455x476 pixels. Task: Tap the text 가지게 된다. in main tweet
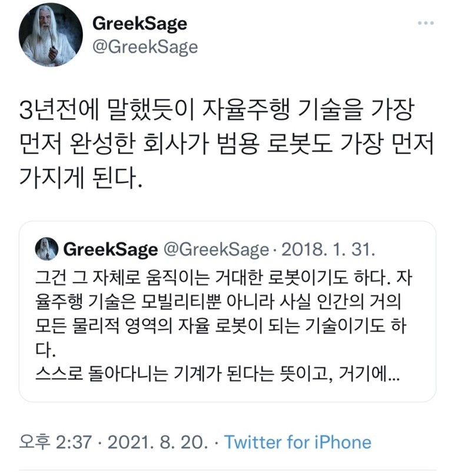coord(81,177)
